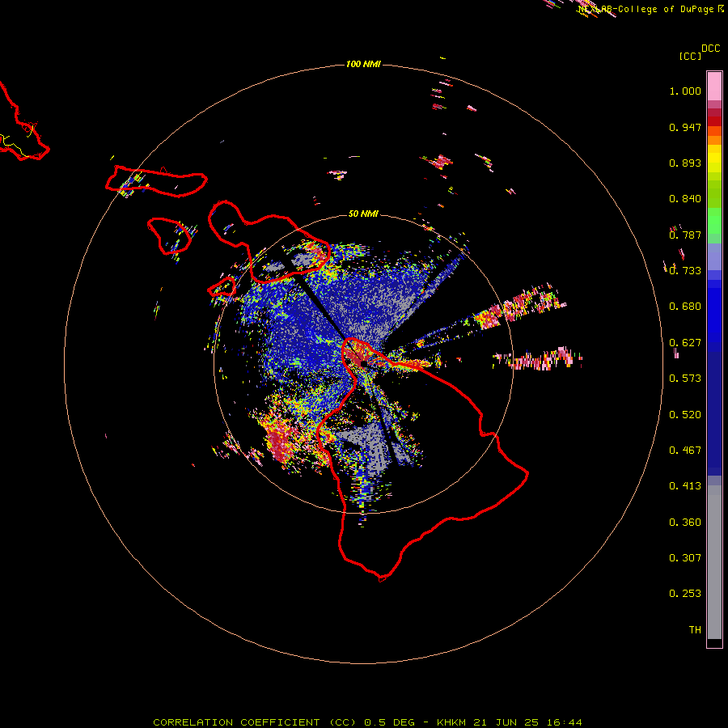Pick the light pink swatch beside 1.000
728x728 pixels.
(714, 87)
